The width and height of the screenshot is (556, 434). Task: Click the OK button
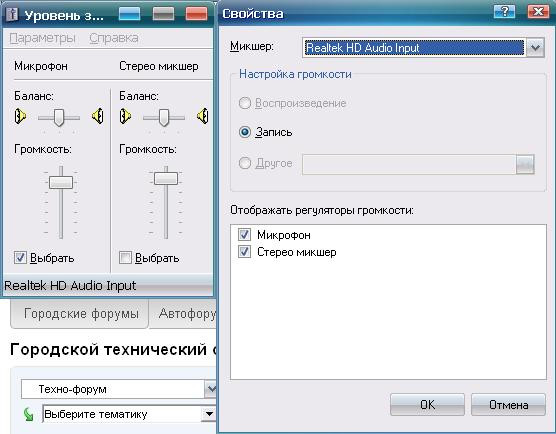tap(427, 404)
